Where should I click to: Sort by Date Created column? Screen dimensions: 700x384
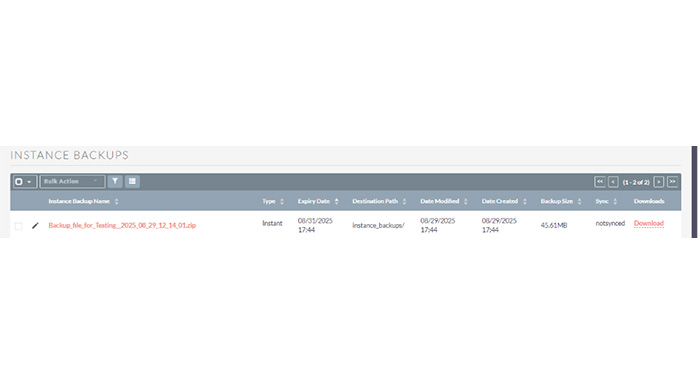504,201
